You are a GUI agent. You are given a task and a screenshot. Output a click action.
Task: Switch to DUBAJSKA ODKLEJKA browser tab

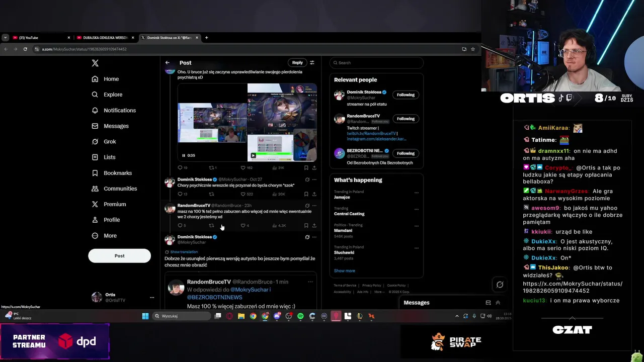(105, 38)
